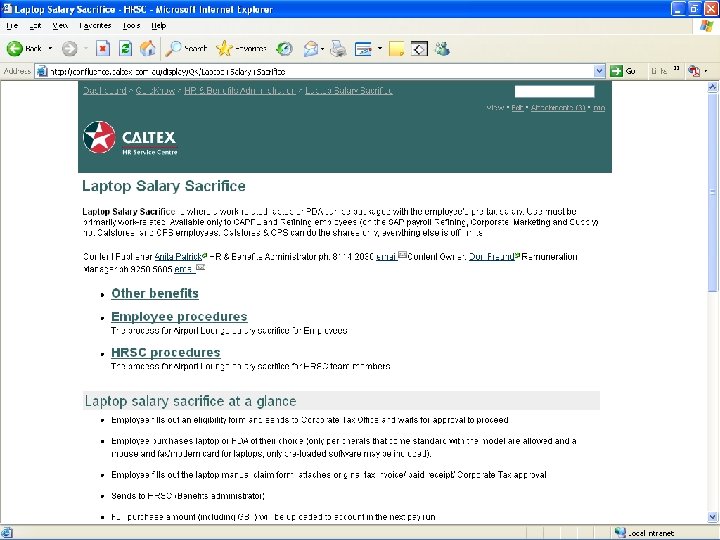The width and height of the screenshot is (720, 540).
Task: Click the Edit page toolbar icon
Action: (x=363, y=48)
